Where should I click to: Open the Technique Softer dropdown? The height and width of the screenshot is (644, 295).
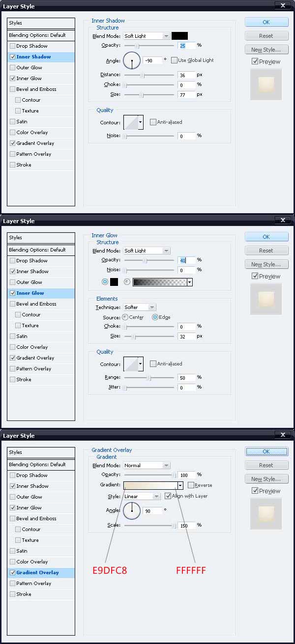click(x=139, y=308)
